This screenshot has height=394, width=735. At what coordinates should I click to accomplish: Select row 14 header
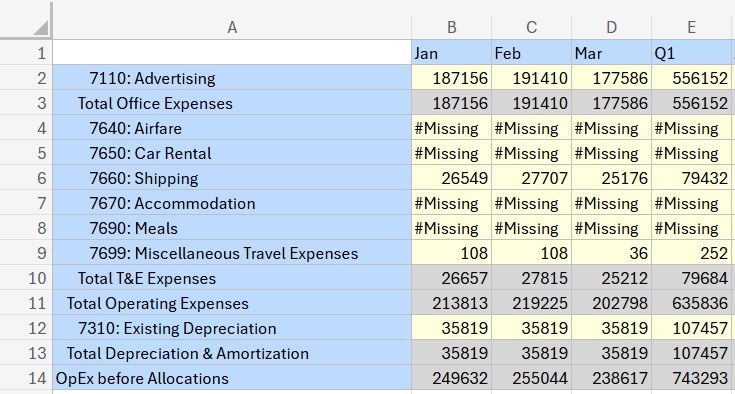click(x=26, y=378)
